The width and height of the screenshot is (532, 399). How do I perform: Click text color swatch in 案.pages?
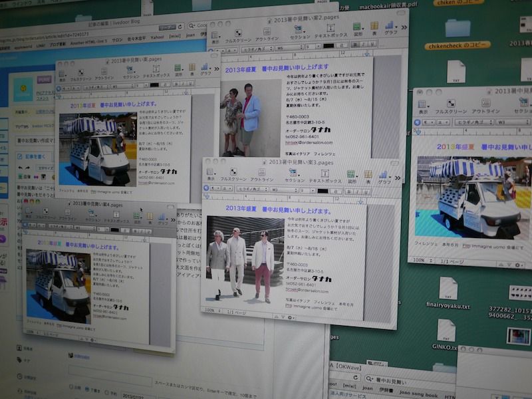point(154,85)
